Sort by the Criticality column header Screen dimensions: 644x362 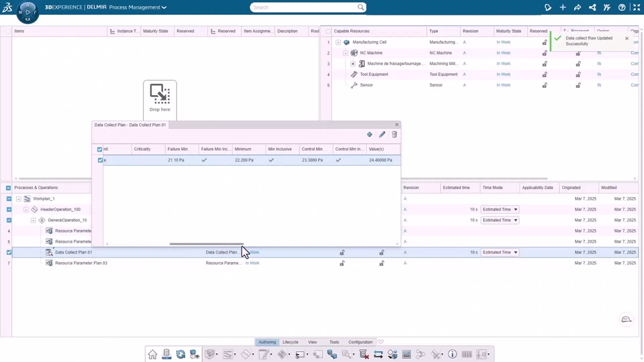click(142, 149)
